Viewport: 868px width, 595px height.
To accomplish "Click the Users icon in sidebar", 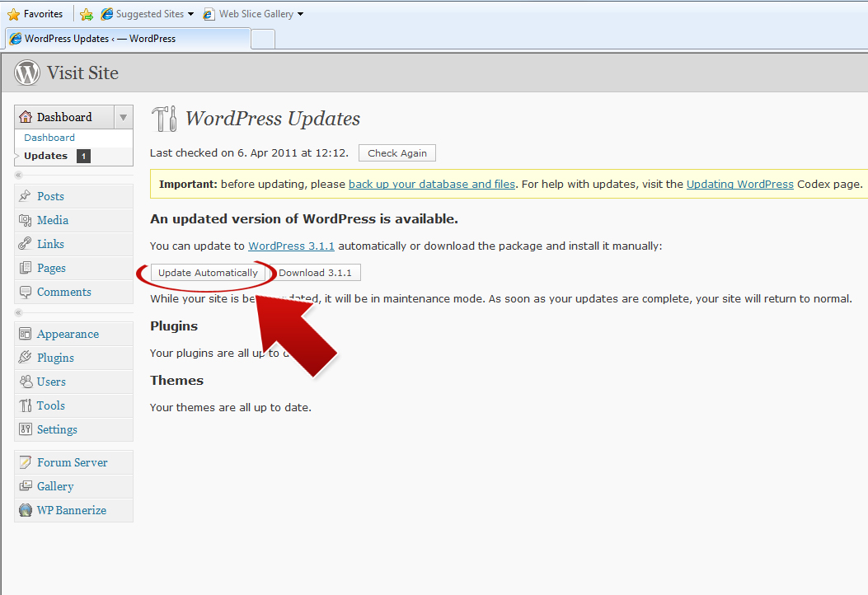I will (x=26, y=382).
